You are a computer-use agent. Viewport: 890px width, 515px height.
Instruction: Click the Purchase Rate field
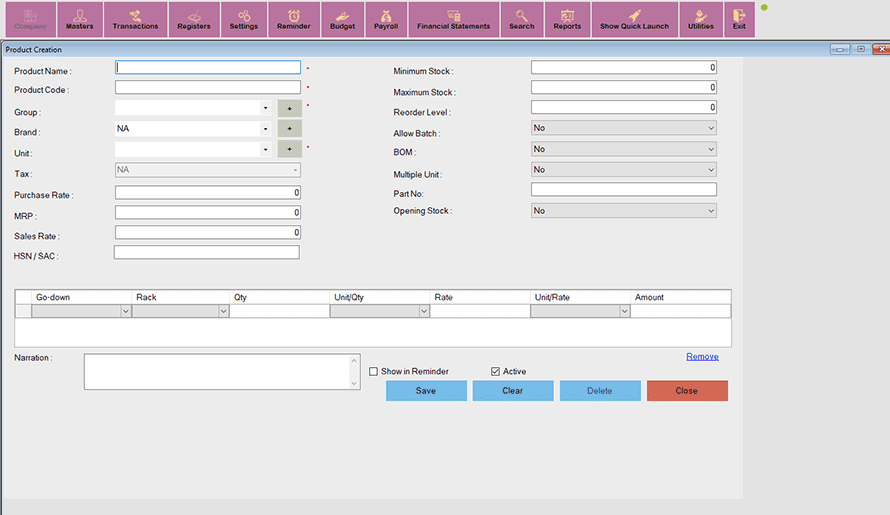coord(208,192)
